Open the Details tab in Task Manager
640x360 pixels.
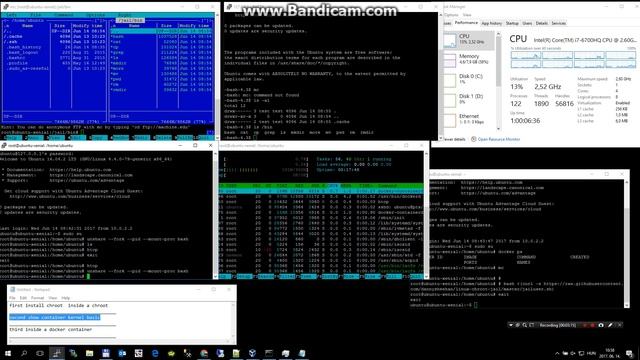542,23
